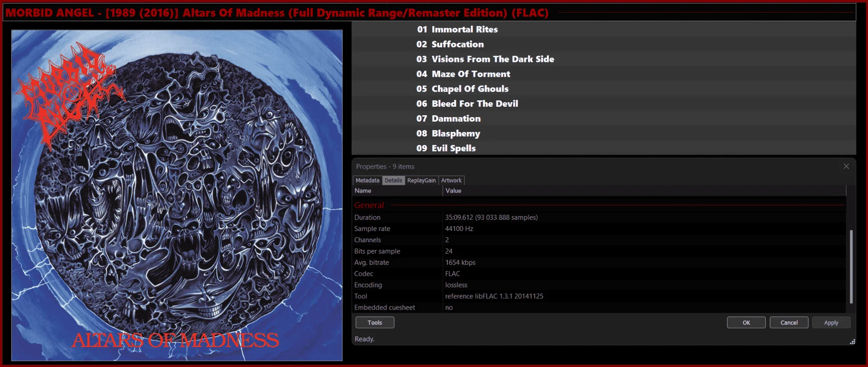Select track 09 Evil Spells
868x367 pixels.
point(604,148)
